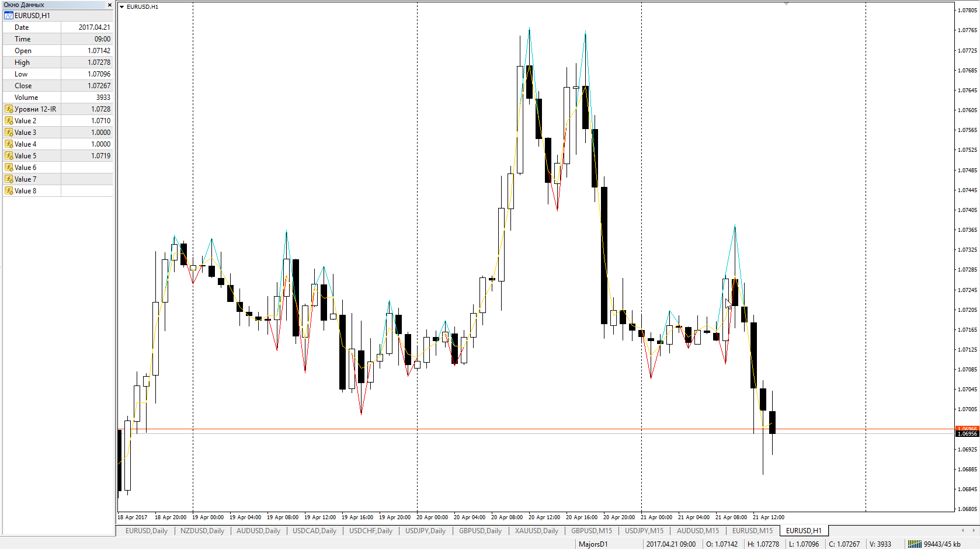Select the High row value 1.07278

(99, 62)
